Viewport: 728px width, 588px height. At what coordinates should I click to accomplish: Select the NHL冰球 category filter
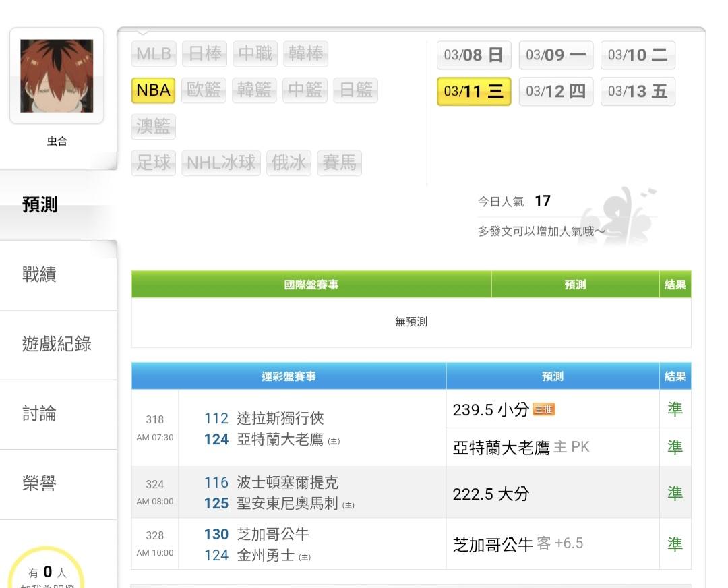221,163
